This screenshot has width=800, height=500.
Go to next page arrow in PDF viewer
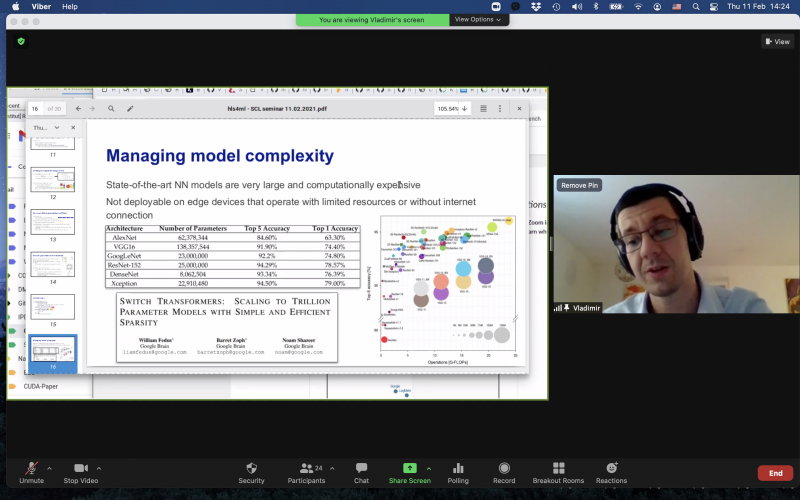[92, 109]
